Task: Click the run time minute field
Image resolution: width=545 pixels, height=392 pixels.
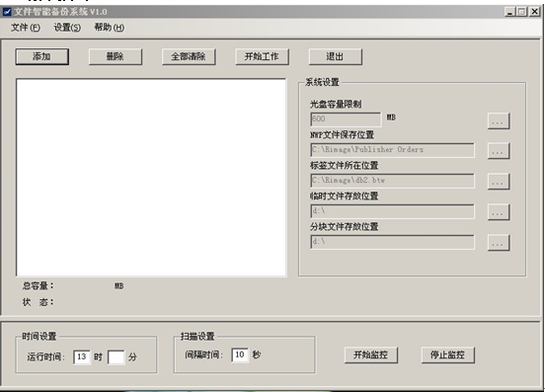Action: click(x=117, y=357)
